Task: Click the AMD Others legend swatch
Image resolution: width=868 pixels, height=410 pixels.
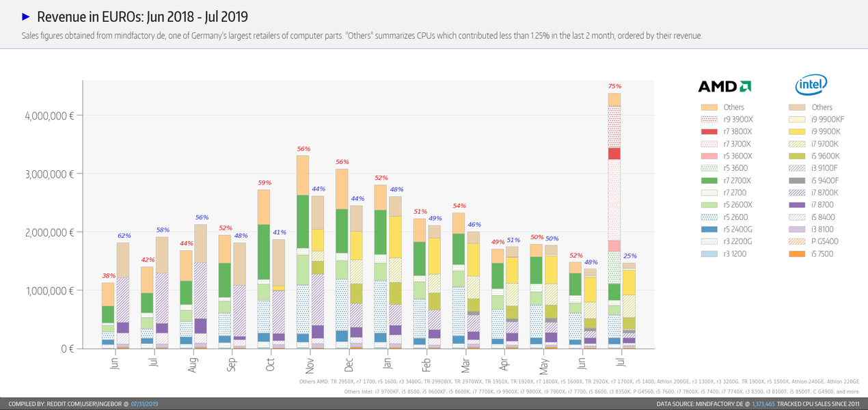Action: 709,107
